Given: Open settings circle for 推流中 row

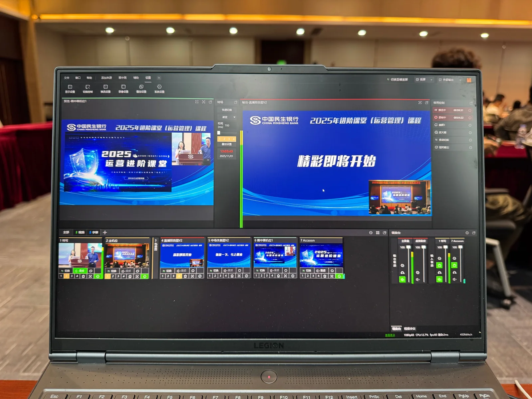Looking at the screenshot, I should coord(470,110).
